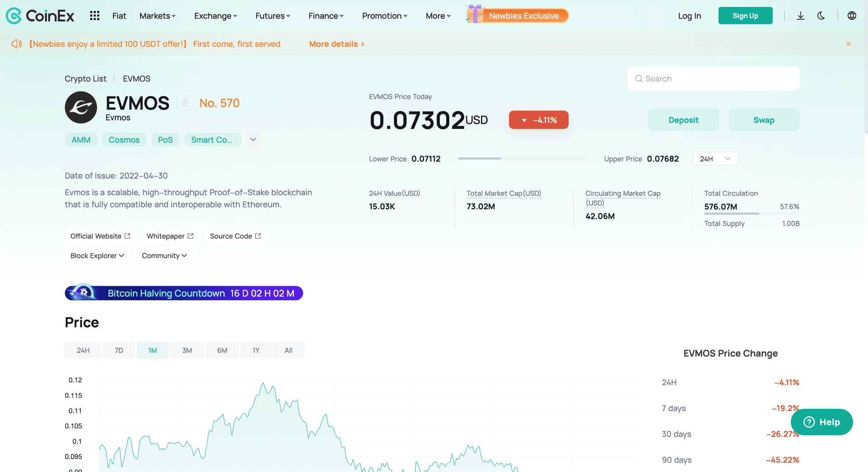Click the CoinEx logo
The height and width of the screenshot is (472, 868).
[x=40, y=16]
